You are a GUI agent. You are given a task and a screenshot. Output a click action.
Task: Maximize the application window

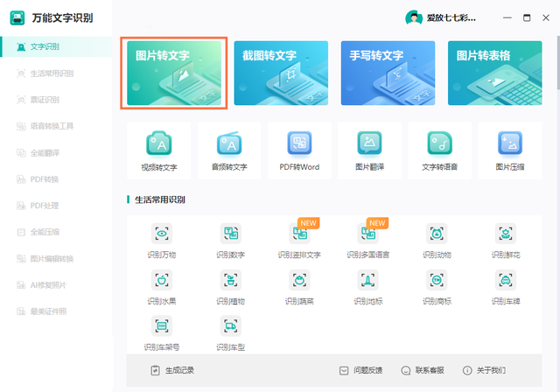[x=527, y=17]
